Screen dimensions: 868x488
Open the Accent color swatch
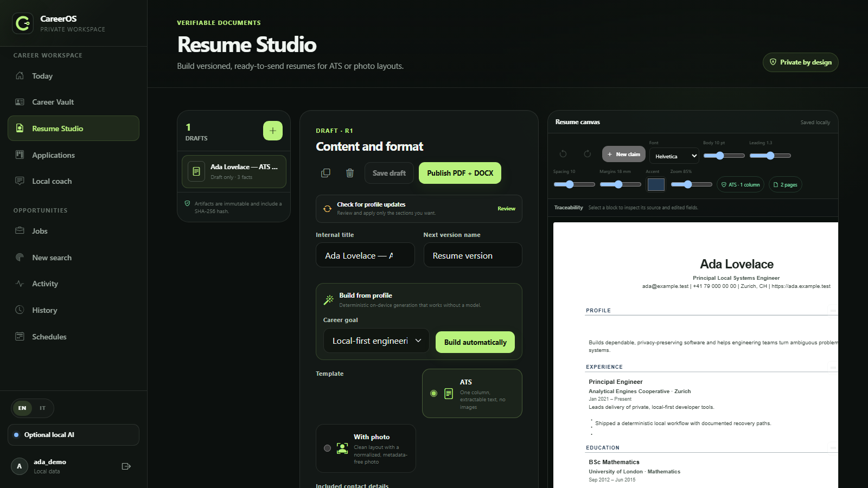click(656, 184)
